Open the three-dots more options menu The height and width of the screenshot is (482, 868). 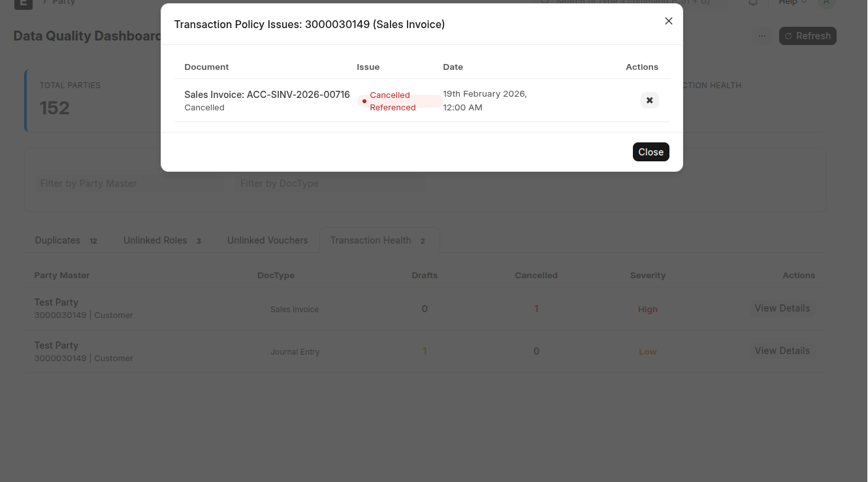(x=762, y=36)
